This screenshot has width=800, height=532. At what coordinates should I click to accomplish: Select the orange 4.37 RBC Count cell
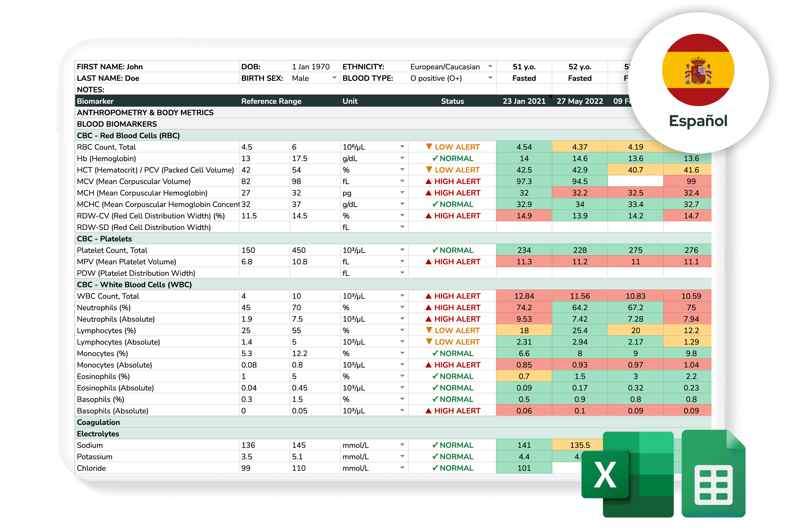(x=580, y=147)
